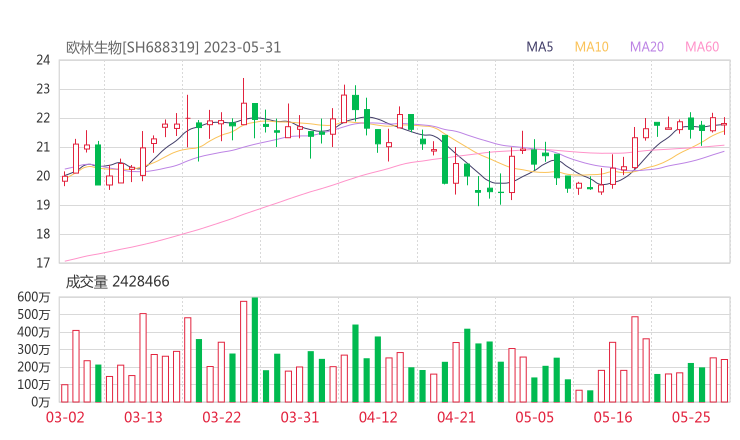Click the price axis value 17
The width and height of the screenshot is (740, 440).
point(43,262)
